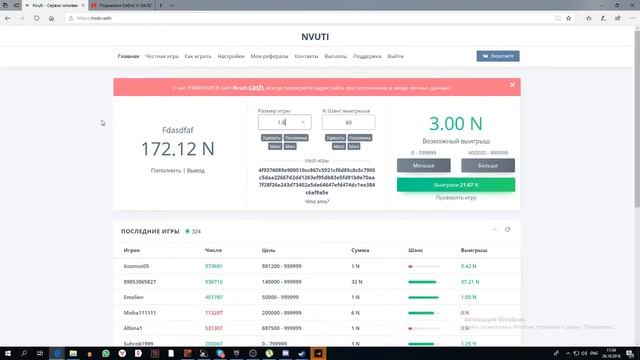Screen dimensions: 640x360
Task: Open the browser home page icon
Action: 51,18
